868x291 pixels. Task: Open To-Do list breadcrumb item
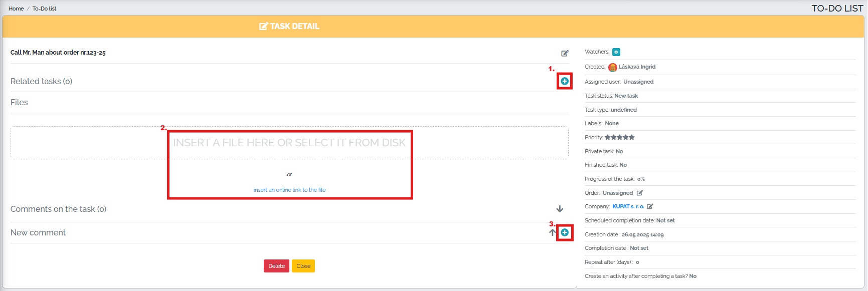point(44,9)
